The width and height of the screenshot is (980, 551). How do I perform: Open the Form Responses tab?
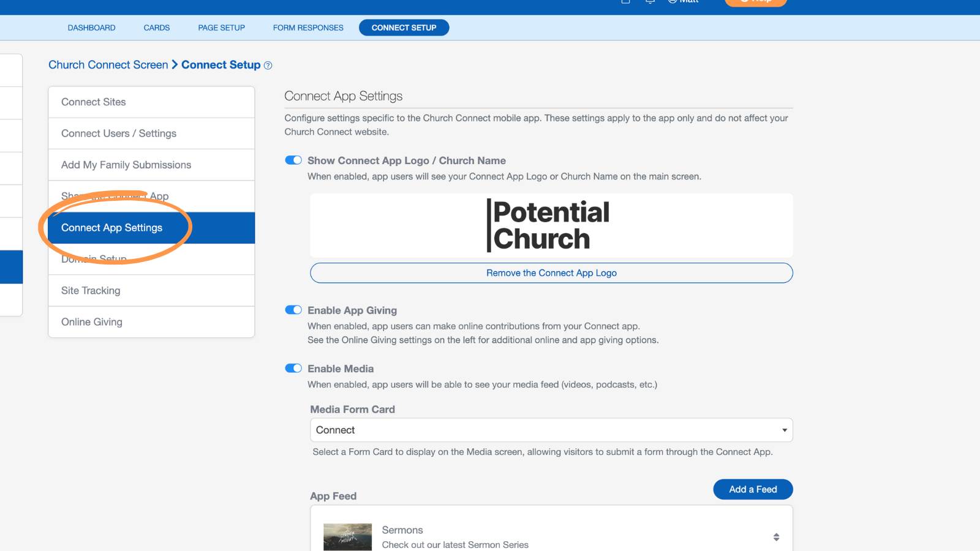308,28
